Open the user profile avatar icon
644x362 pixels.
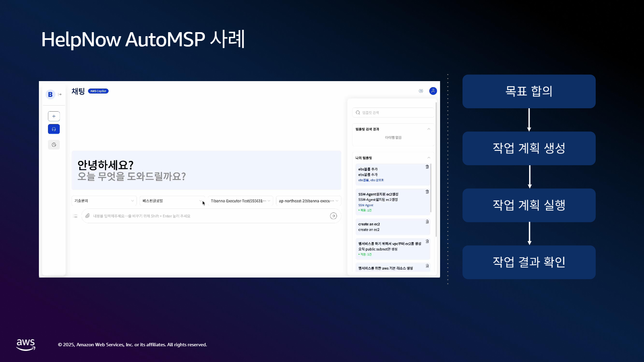433,91
